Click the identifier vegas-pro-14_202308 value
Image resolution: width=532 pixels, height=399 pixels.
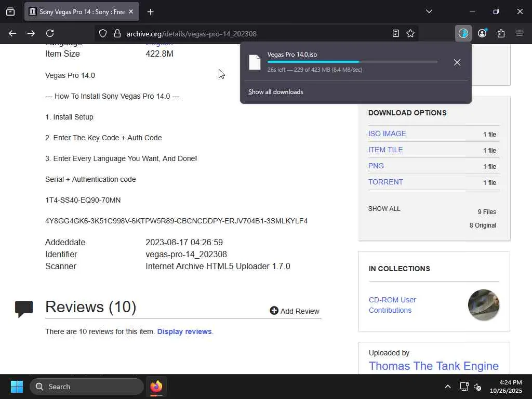(187, 254)
